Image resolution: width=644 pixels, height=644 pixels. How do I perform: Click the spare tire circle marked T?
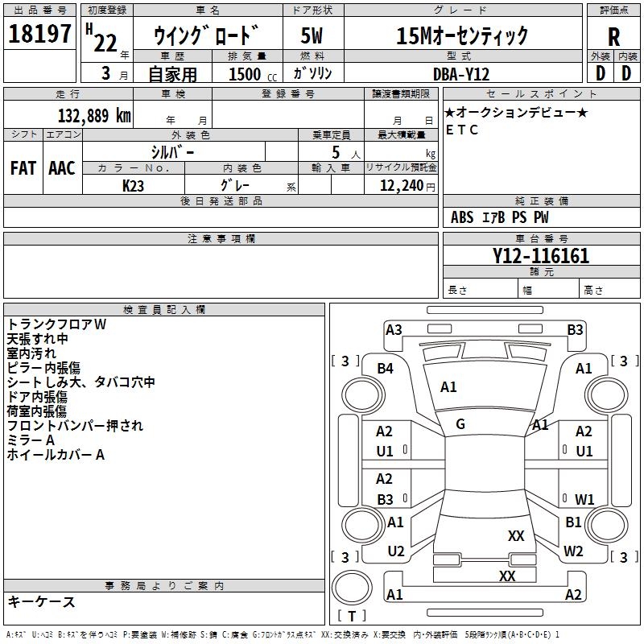(352, 588)
